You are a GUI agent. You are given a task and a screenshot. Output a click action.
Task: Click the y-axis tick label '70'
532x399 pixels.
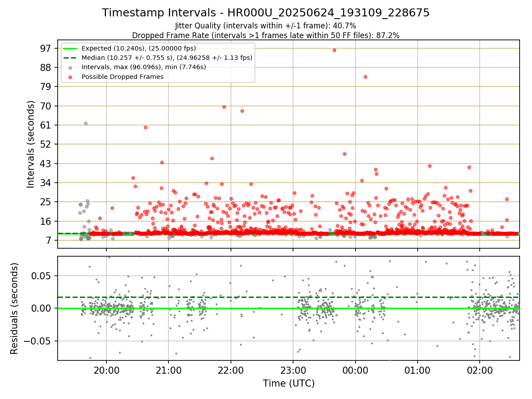click(x=46, y=106)
